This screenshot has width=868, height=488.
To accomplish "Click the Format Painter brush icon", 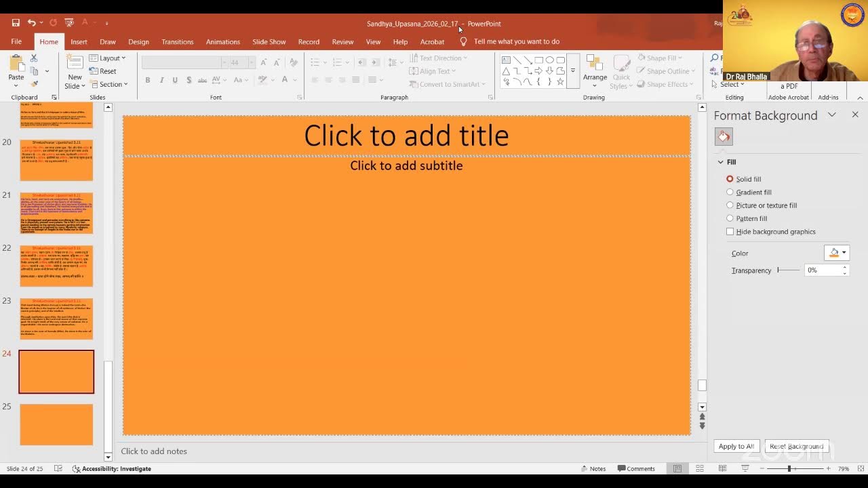I will 34,84.
